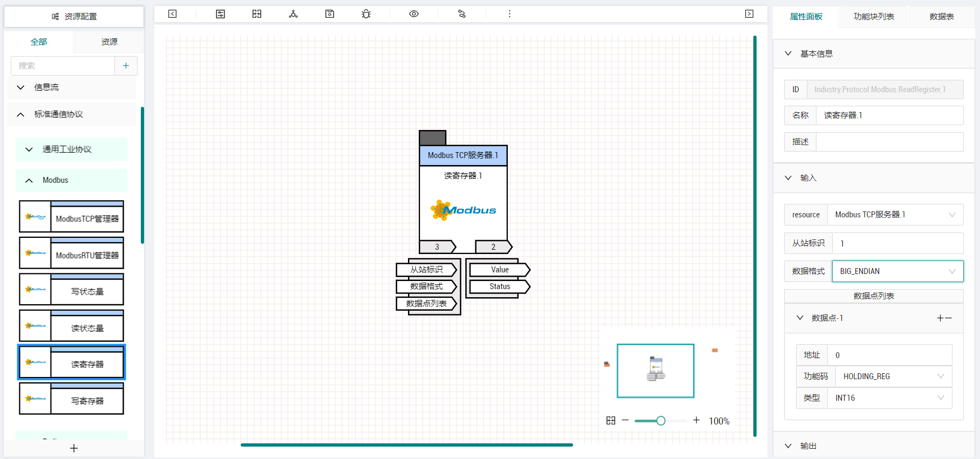The width and height of the screenshot is (980, 459).
Task: Click the search input field
Action: 63,66
